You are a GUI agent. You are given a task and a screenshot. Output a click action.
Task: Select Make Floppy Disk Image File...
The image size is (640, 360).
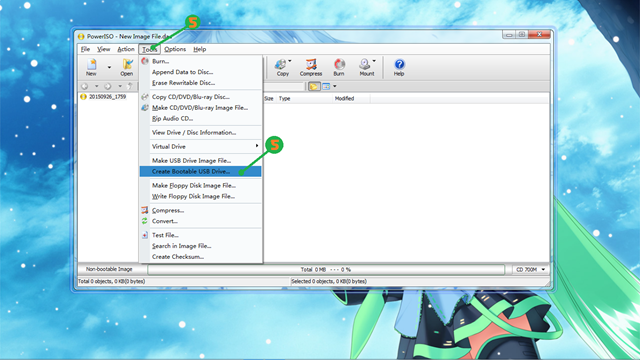[200, 185]
